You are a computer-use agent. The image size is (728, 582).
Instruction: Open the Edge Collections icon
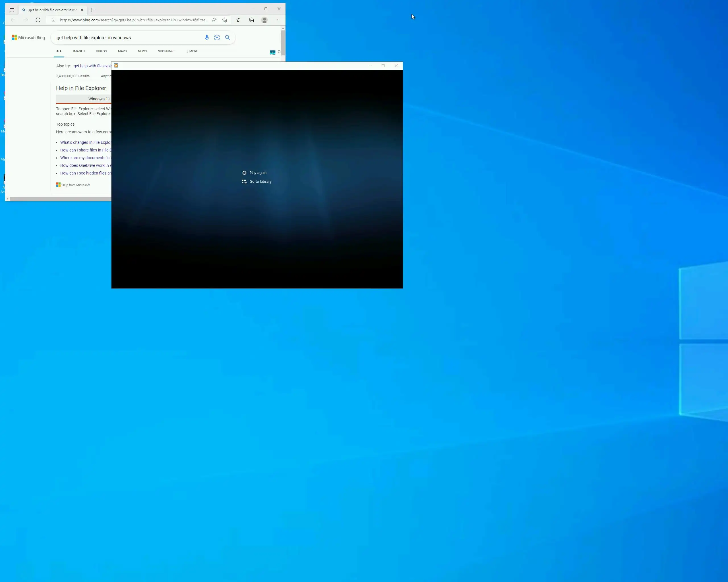click(251, 20)
